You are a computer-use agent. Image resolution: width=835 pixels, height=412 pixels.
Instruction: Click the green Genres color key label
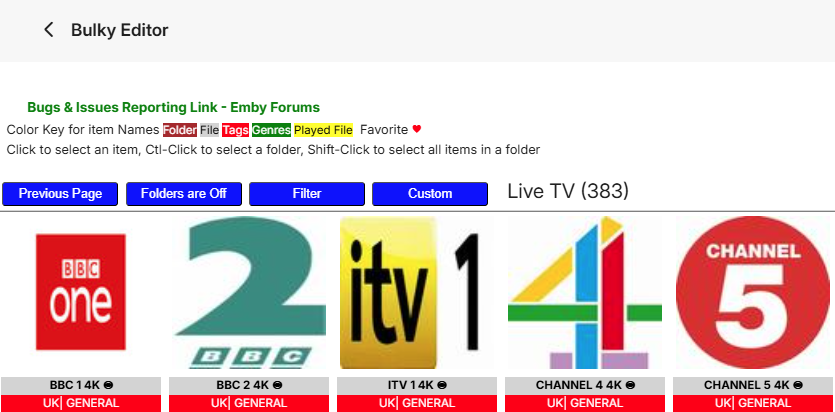272,130
